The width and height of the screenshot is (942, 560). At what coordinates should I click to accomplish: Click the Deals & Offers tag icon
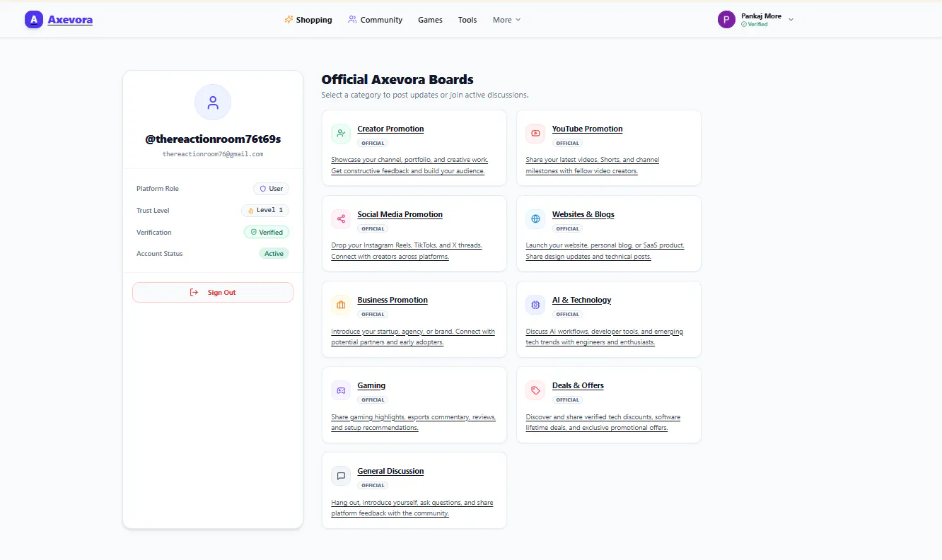pyautogui.click(x=535, y=390)
